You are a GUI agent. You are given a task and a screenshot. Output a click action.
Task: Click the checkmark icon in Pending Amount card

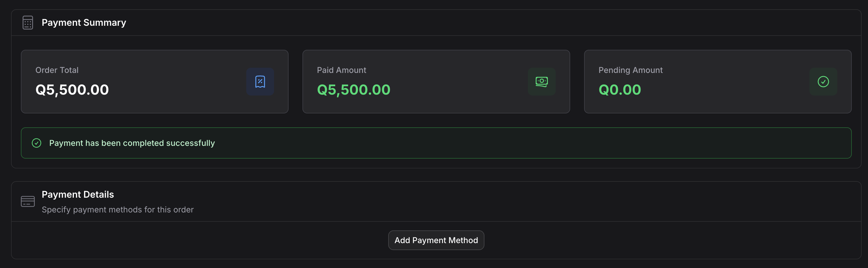[x=823, y=82]
